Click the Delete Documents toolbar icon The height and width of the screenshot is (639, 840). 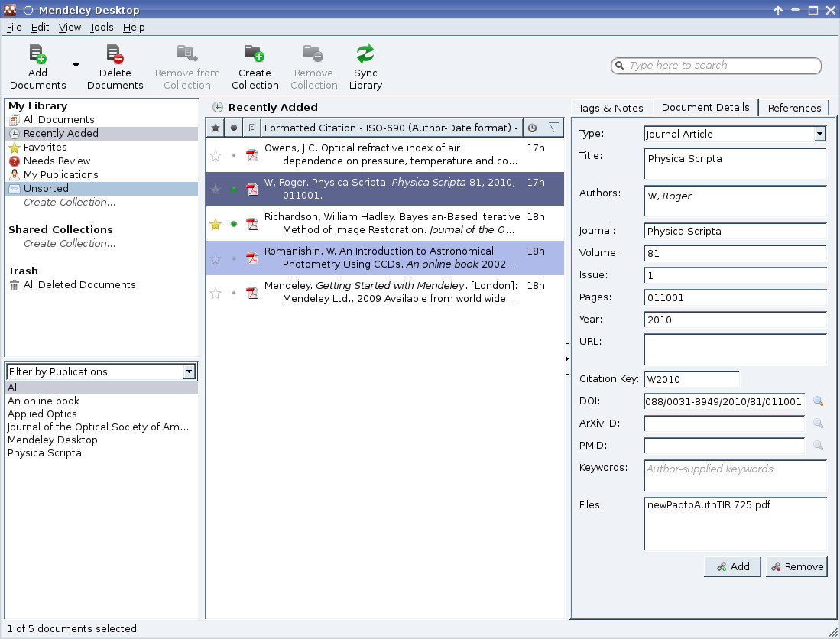pyautogui.click(x=115, y=54)
